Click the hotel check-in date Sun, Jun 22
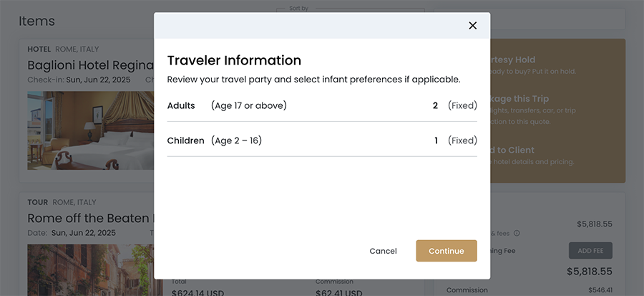 pos(98,80)
